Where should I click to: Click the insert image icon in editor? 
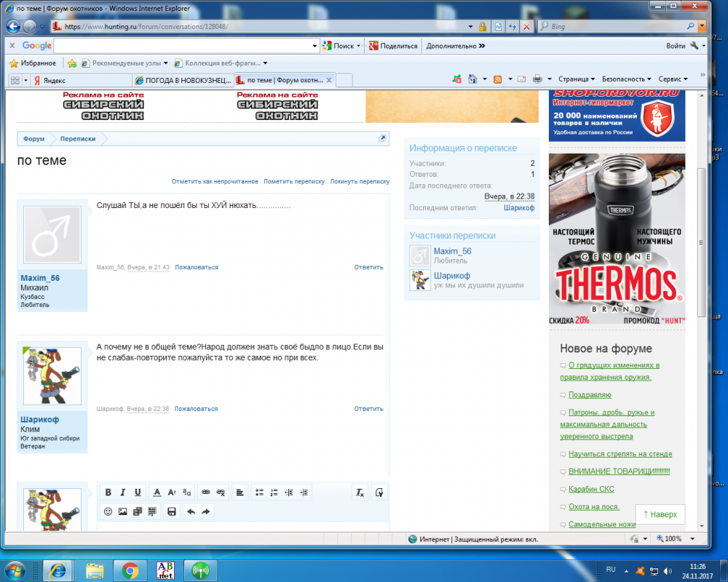click(x=123, y=511)
